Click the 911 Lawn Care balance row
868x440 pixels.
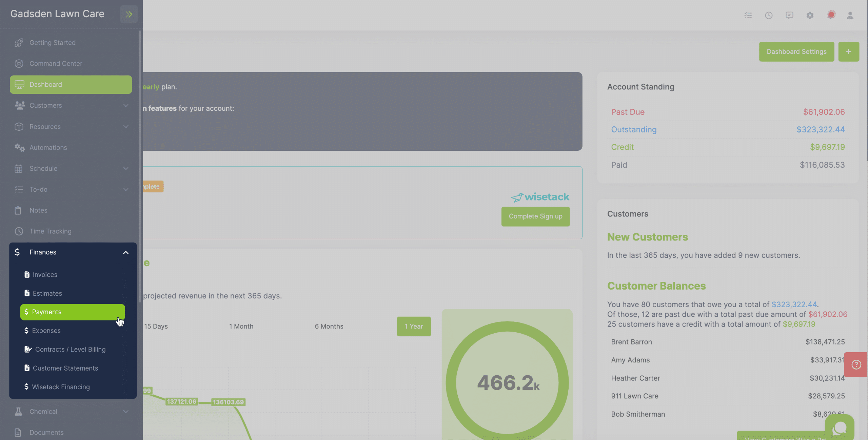728,396
